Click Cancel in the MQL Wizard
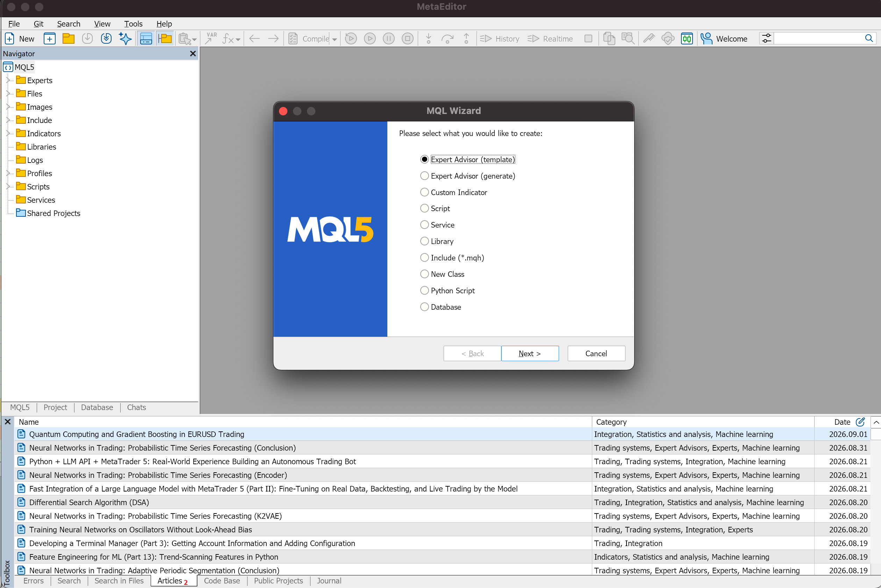The image size is (881, 588). 596,353
